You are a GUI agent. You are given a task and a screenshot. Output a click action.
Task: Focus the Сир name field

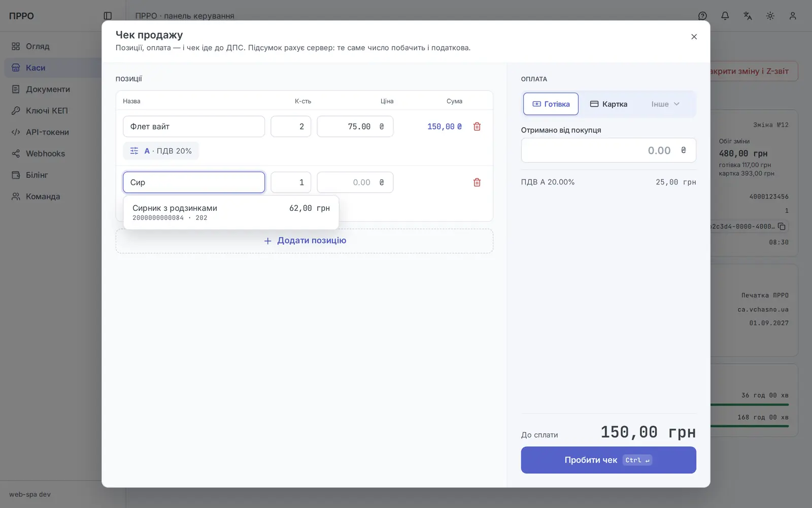pyautogui.click(x=194, y=182)
